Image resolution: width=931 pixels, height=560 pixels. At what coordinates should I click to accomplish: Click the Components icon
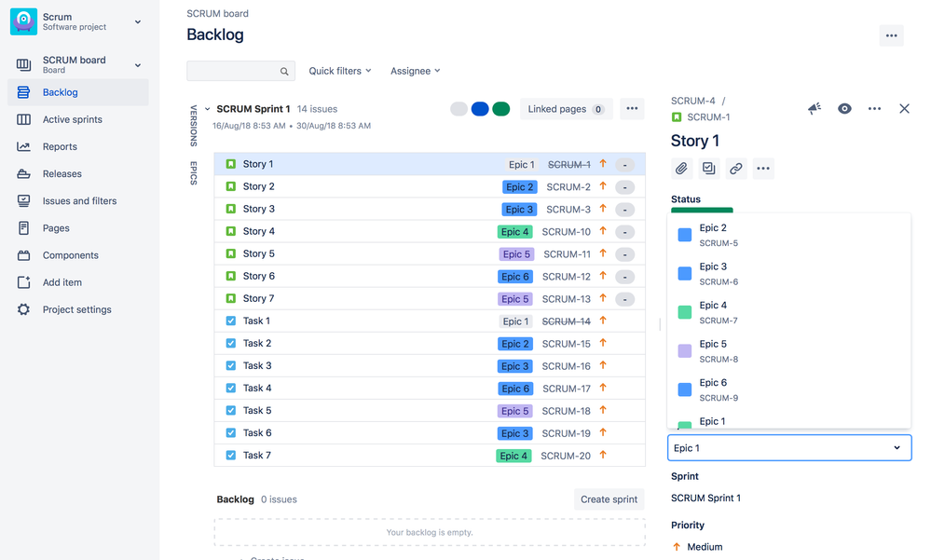pyautogui.click(x=23, y=255)
